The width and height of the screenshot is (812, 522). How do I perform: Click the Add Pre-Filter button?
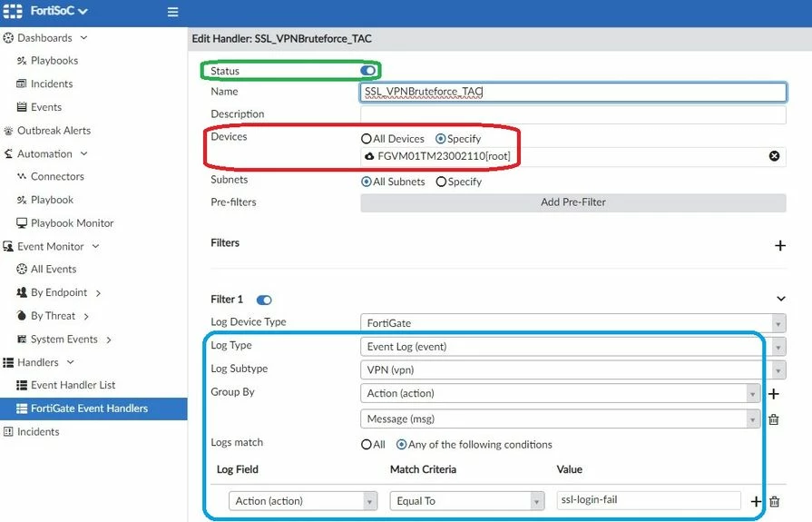[x=573, y=202]
